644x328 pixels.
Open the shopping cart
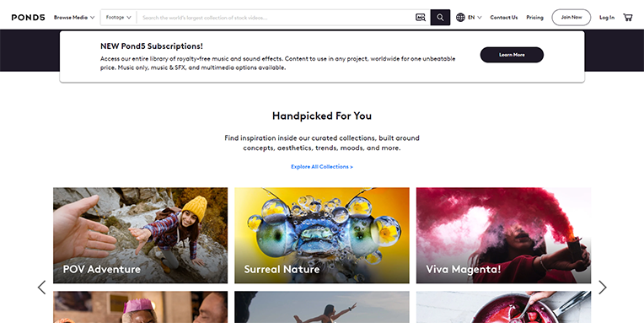[x=628, y=17]
